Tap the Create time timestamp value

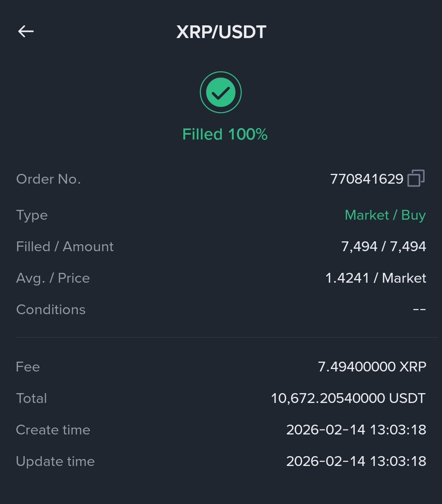tap(356, 430)
